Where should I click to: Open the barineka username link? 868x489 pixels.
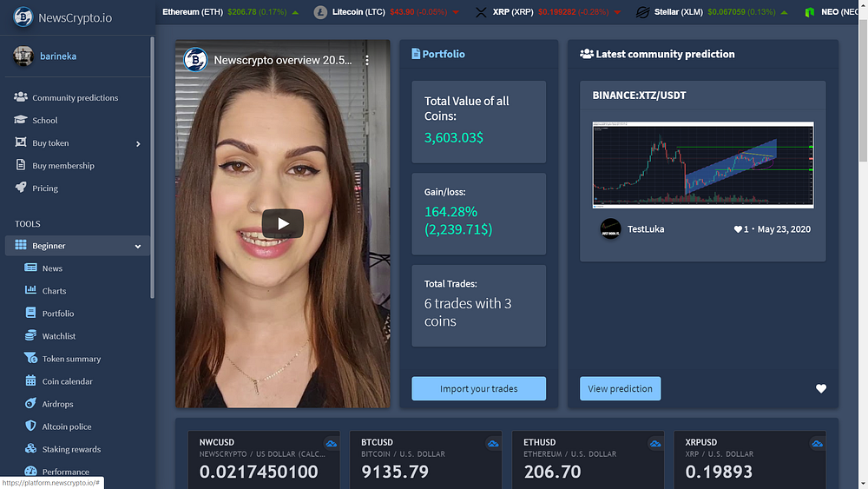(x=58, y=56)
